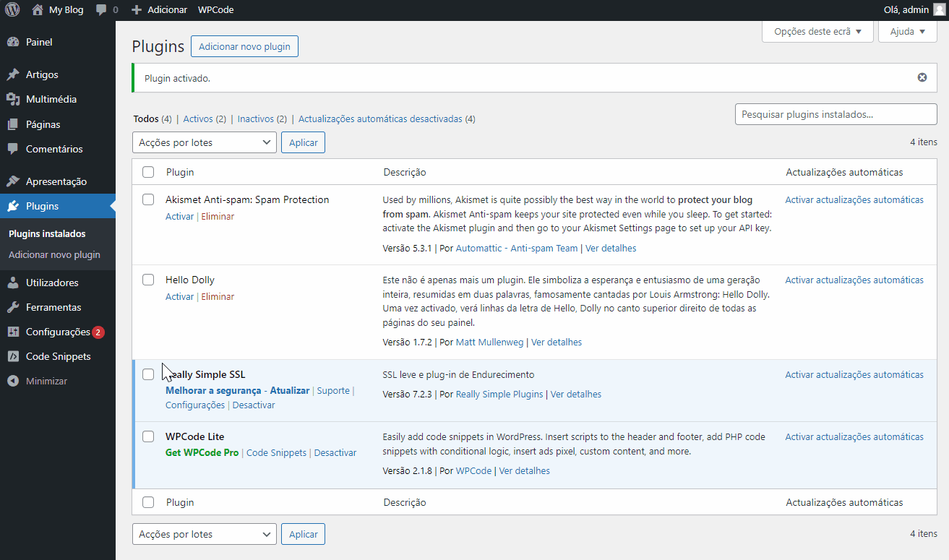Screen dimensions: 949x560
Task: Collapse the sidebar with the Minimizar arrow icon
Action: [13, 381]
